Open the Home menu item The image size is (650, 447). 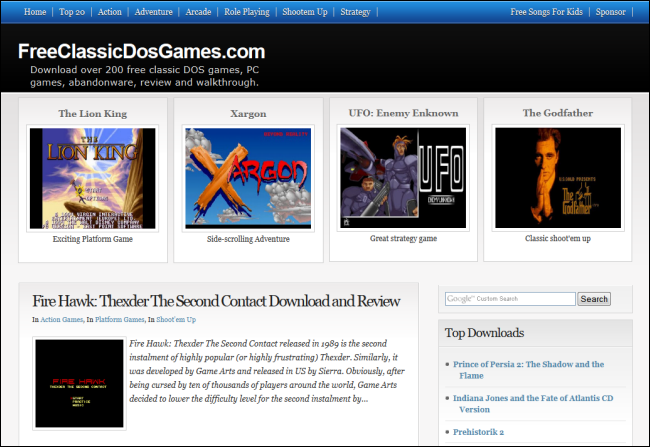[35, 12]
